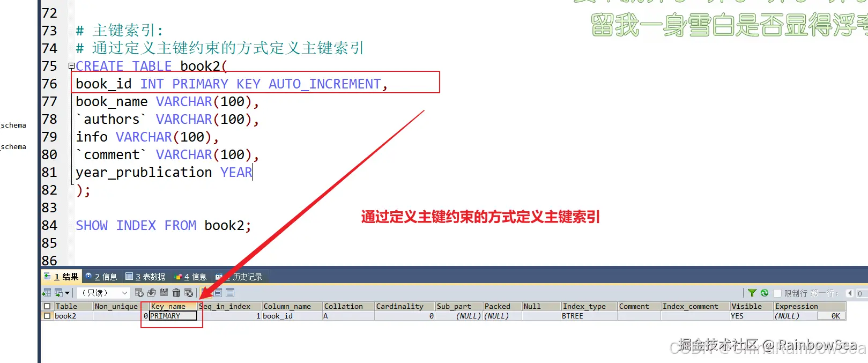
Task: Click the Expression column header
Action: pos(810,306)
